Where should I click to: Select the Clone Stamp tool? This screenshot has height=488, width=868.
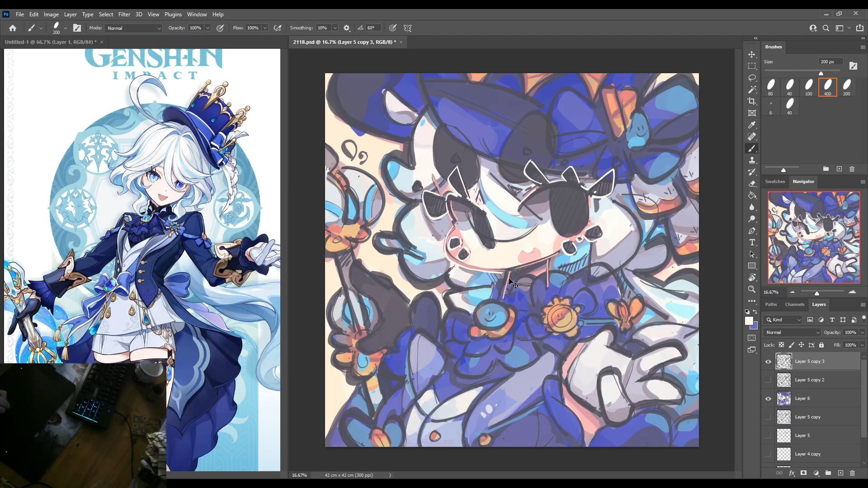tap(752, 160)
